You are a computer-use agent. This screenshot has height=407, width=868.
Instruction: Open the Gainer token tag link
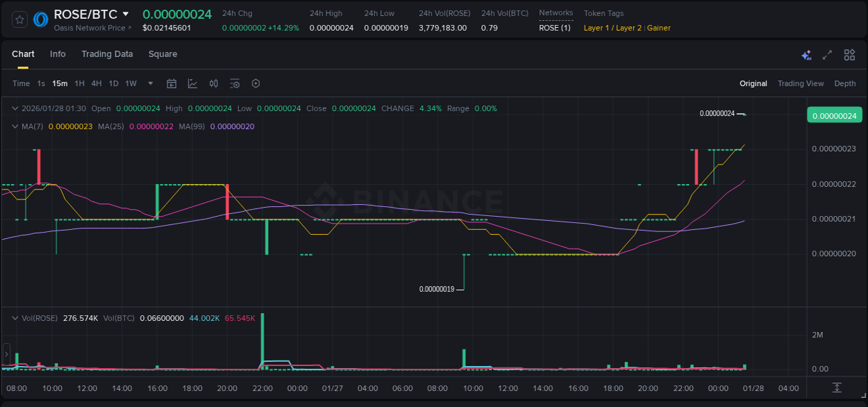point(660,28)
